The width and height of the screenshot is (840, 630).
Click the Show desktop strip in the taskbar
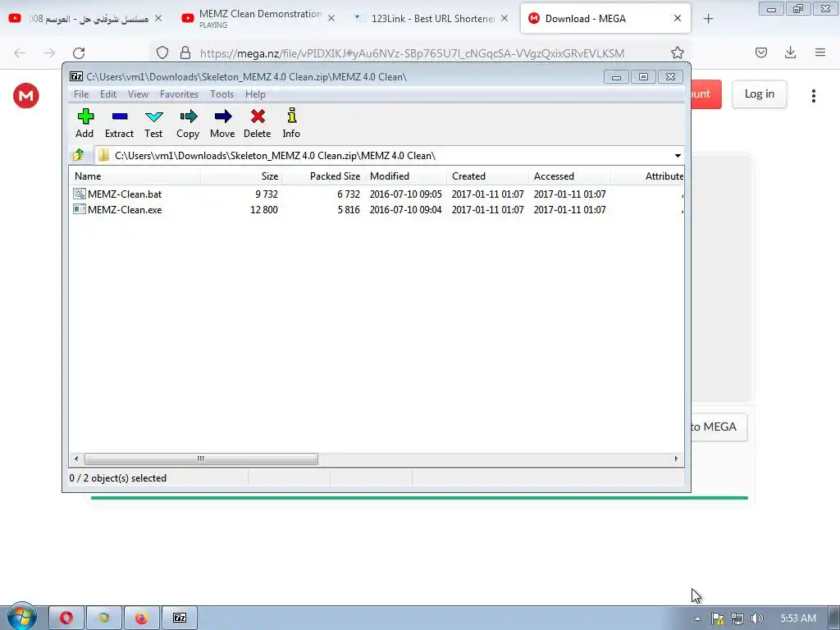[834, 618]
